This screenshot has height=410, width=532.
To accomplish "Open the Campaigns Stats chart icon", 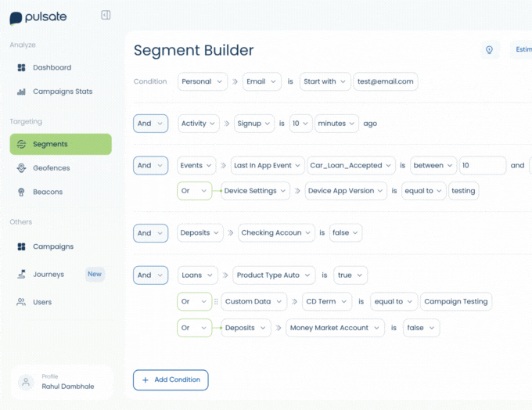I will click(x=21, y=92).
